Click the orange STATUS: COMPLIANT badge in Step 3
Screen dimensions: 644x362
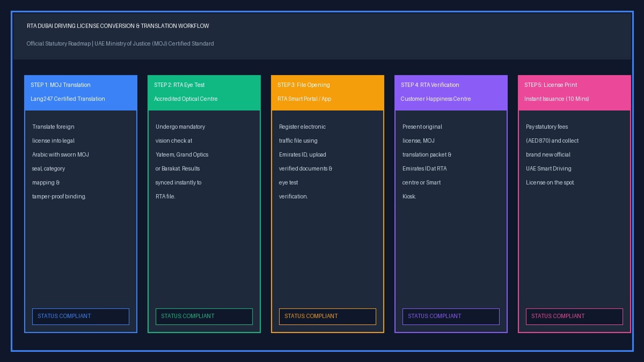pyautogui.click(x=328, y=316)
